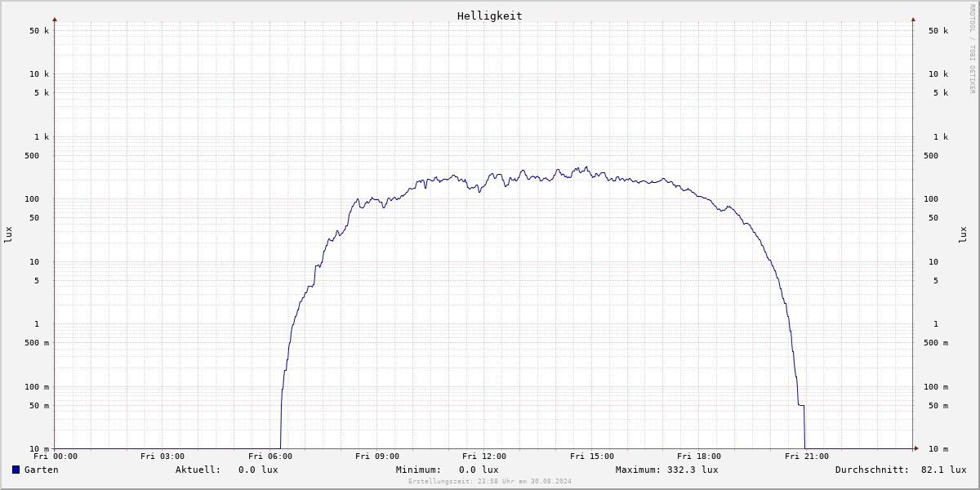Click the 'Aktuell:' current value 0.0 lux
Screen dimensions: 980x490
click(227, 470)
